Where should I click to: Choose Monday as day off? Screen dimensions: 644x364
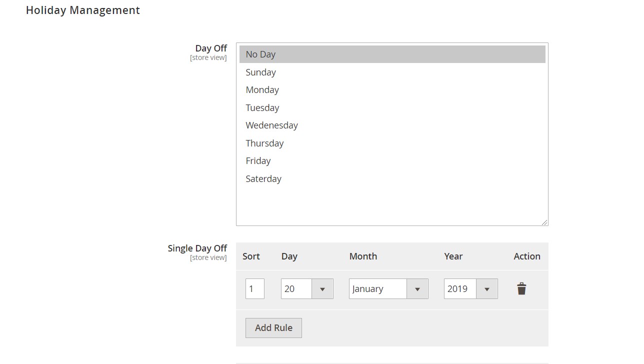392,90
